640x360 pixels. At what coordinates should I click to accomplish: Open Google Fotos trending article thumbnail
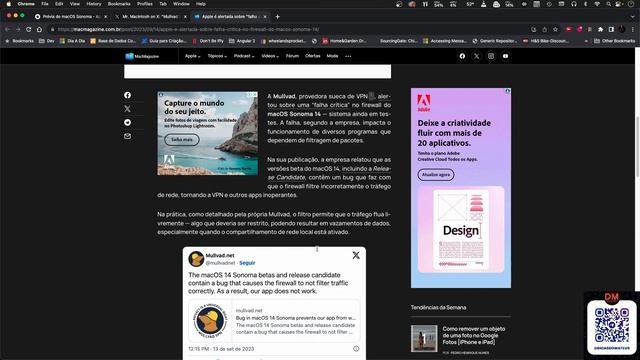click(x=424, y=338)
